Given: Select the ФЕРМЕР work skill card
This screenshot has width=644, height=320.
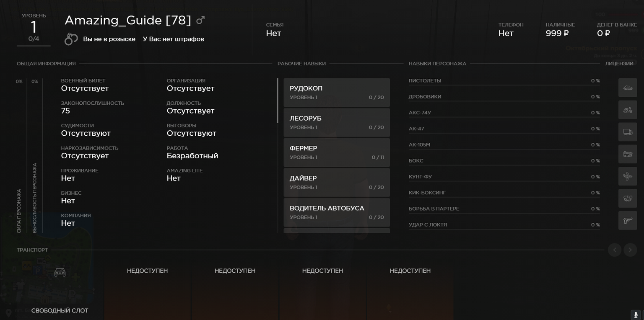Looking at the screenshot, I should [x=337, y=152].
